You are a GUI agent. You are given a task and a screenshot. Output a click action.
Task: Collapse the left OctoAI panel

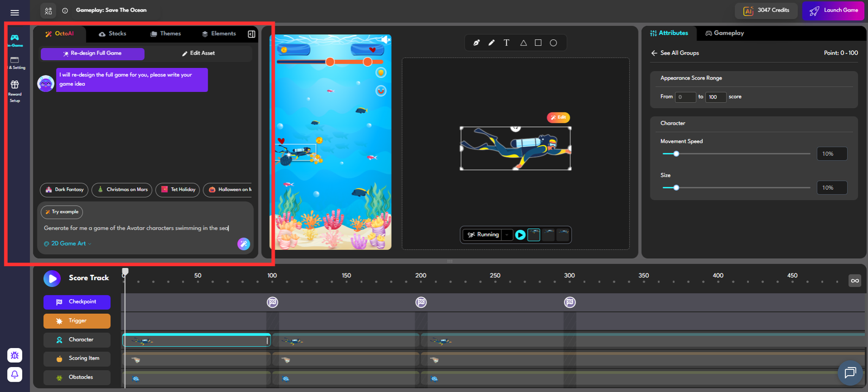pos(252,34)
